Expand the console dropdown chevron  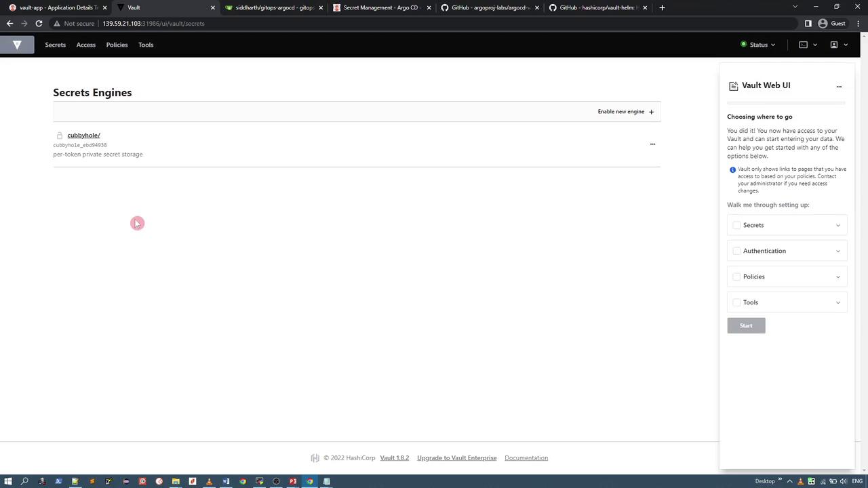tap(814, 45)
